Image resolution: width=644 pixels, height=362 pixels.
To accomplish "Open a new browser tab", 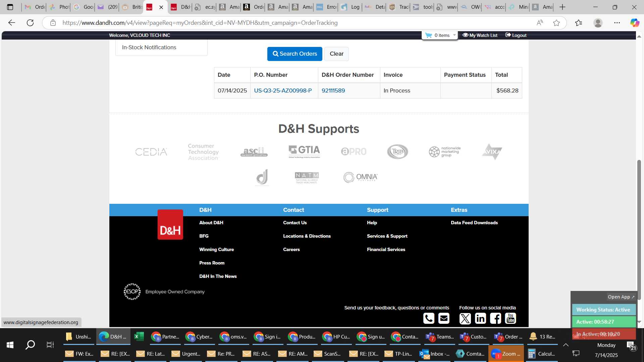I will pos(562,7).
